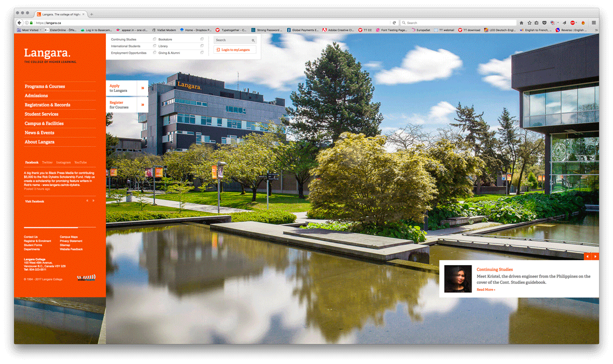Open Contact Us footer link
The height and width of the screenshot is (364, 613).
tap(31, 237)
